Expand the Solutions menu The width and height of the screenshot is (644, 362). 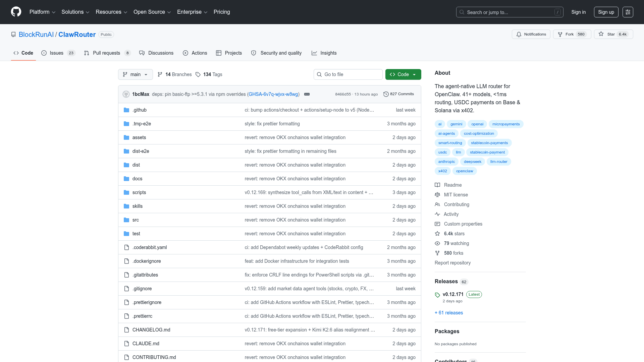75,12
